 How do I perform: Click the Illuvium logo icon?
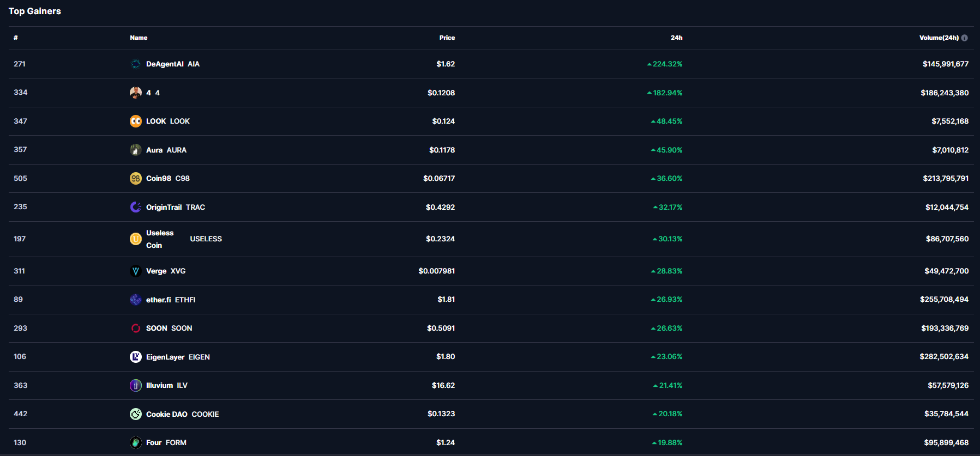click(135, 386)
